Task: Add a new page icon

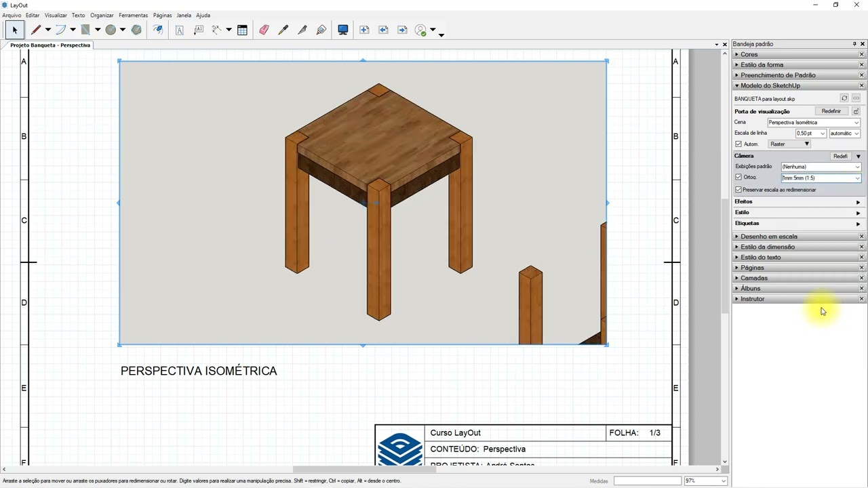Action: click(x=364, y=30)
